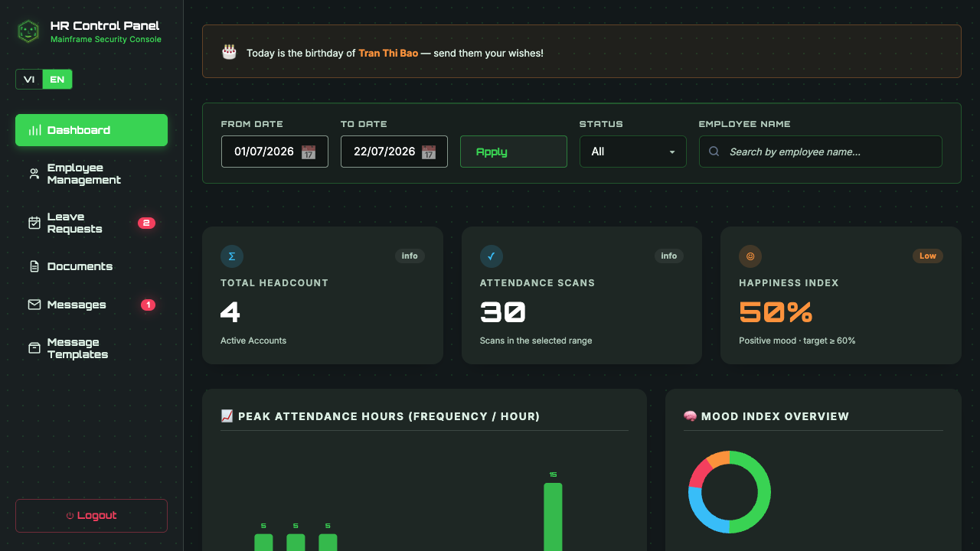980x551 pixels.
Task: Click the Messages envelope icon
Action: [34, 305]
